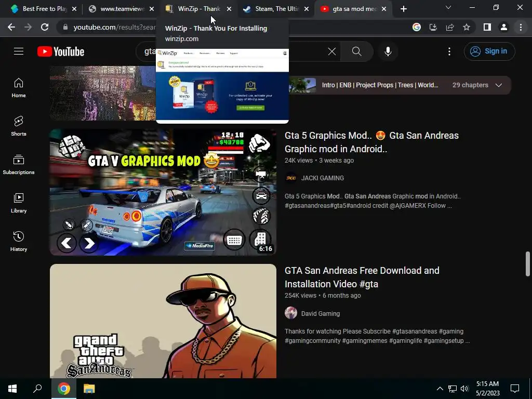Open GTA San Andreas Free Download title
Image resolution: width=532 pixels, height=399 pixels.
362,277
